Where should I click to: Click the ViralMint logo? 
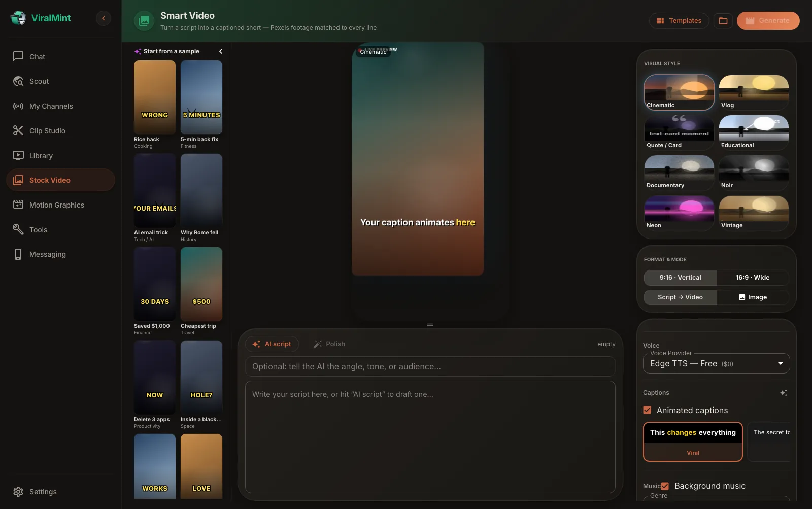(41, 18)
